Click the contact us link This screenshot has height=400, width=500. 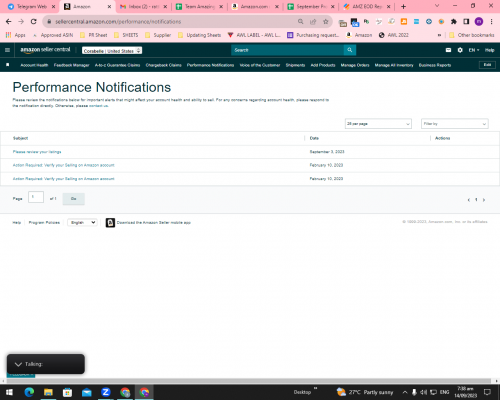click(x=99, y=106)
